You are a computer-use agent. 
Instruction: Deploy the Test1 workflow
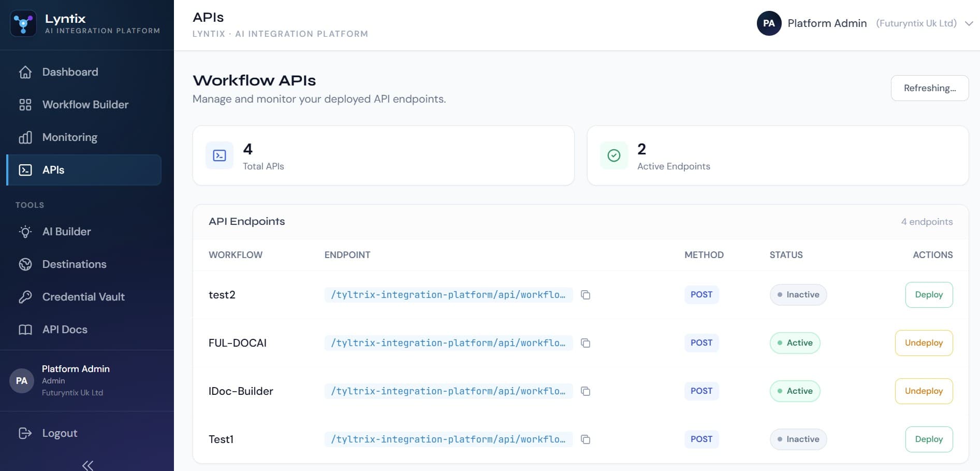click(x=929, y=439)
